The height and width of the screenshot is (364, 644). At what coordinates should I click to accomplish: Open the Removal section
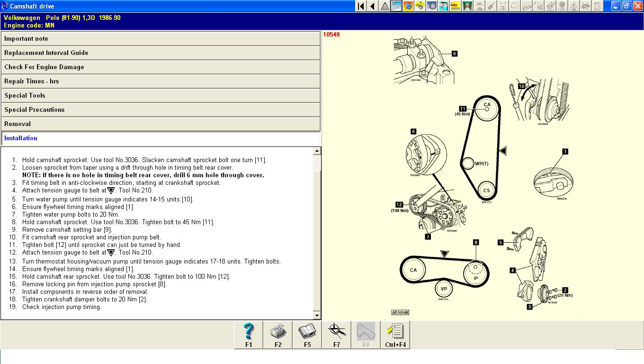click(x=161, y=124)
